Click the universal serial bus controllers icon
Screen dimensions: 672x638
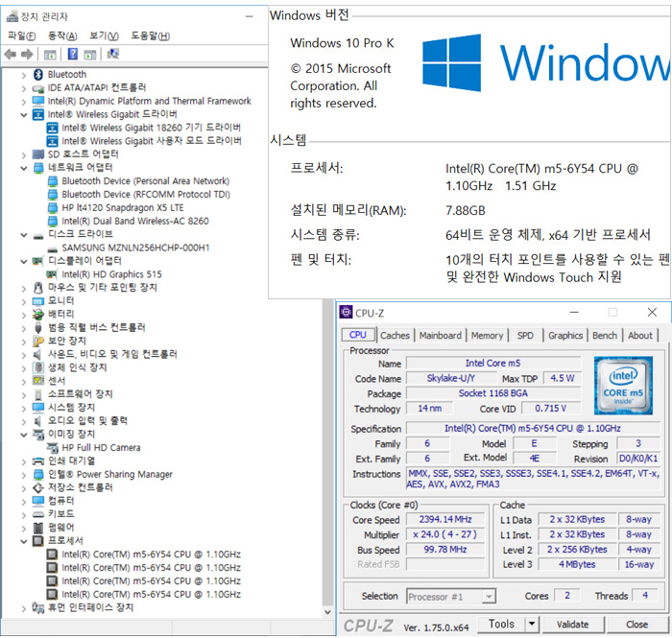38,327
